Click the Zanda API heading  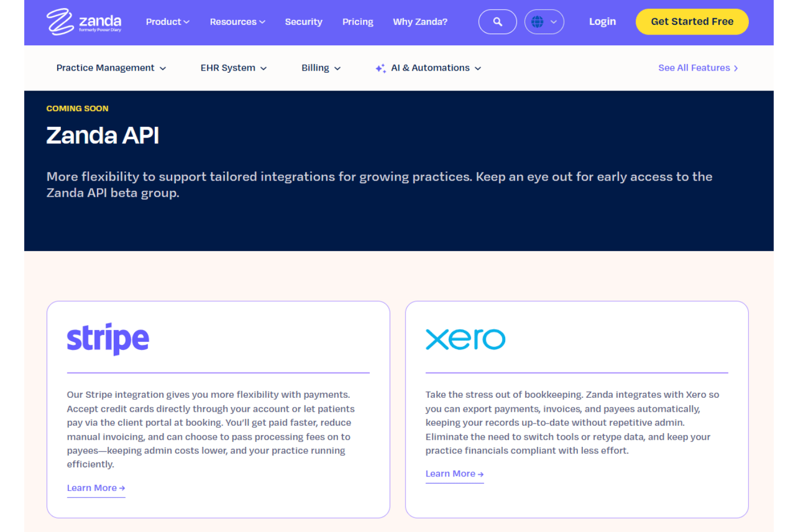pos(102,135)
